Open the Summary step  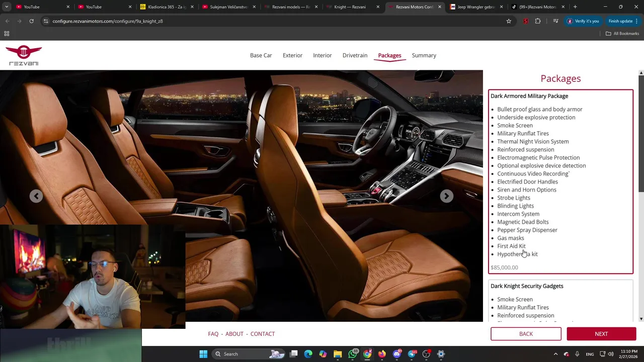coord(424,55)
